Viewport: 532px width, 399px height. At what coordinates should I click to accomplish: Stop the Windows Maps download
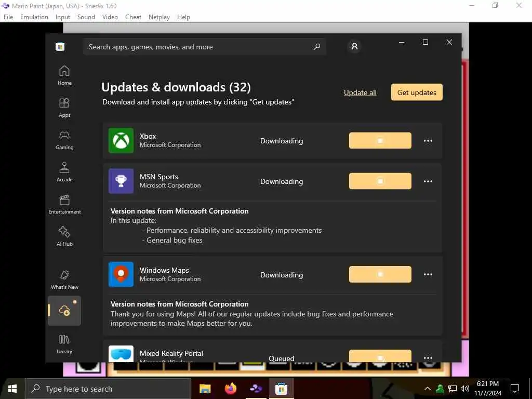point(380,274)
